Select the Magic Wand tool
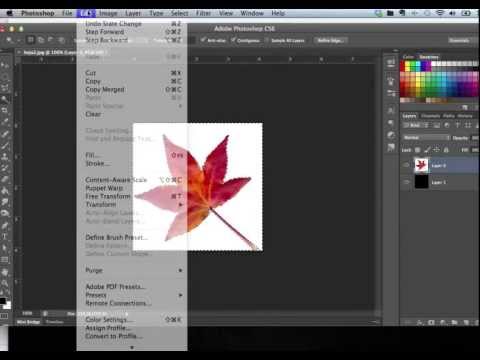This screenshot has height=360, width=480. coord(5,99)
